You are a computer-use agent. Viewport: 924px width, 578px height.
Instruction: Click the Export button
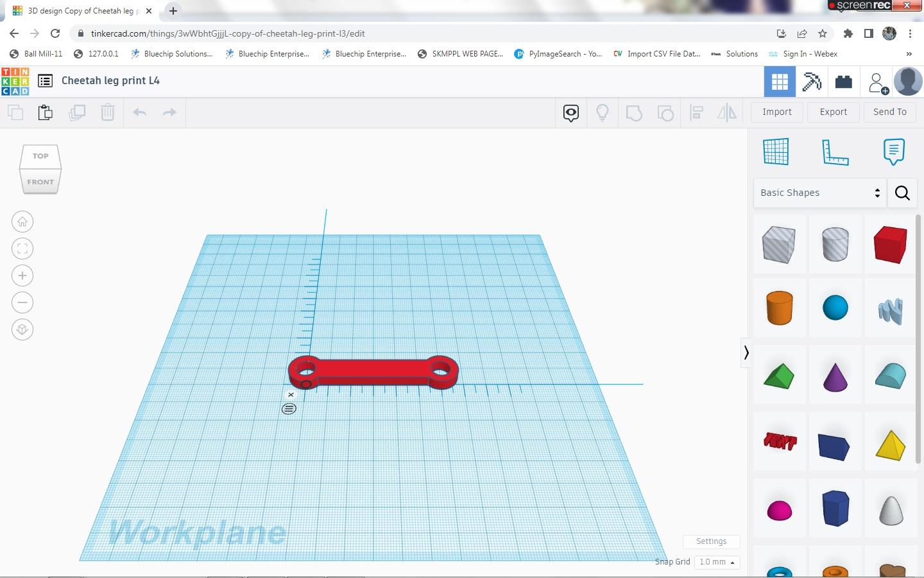(x=834, y=112)
